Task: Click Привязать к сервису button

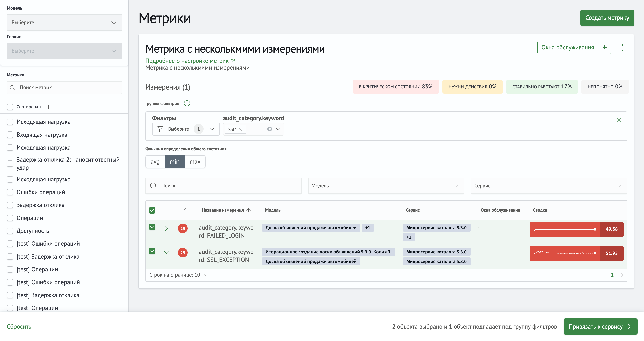Action: coord(600,326)
